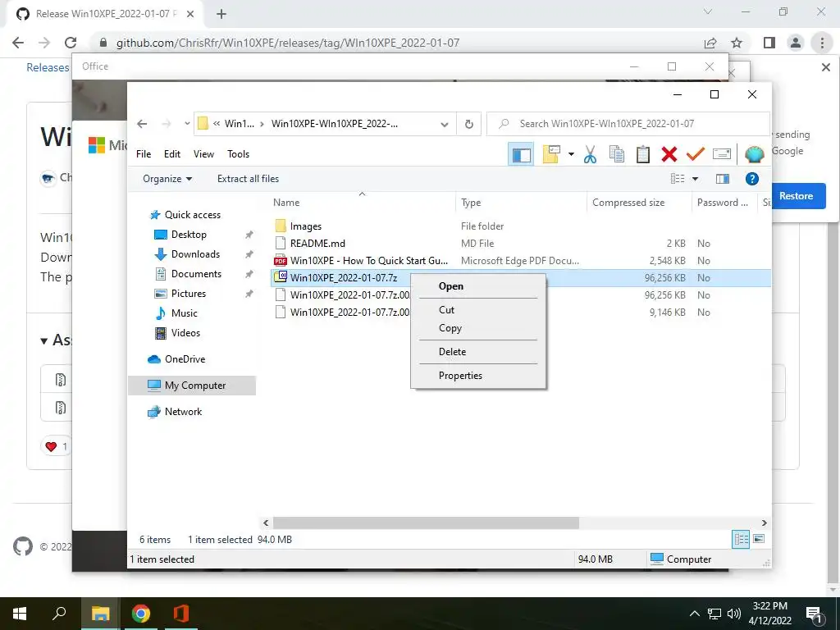The width and height of the screenshot is (840, 630).
Task: Open recent locations dropdown in Explorer
Action: point(187,124)
